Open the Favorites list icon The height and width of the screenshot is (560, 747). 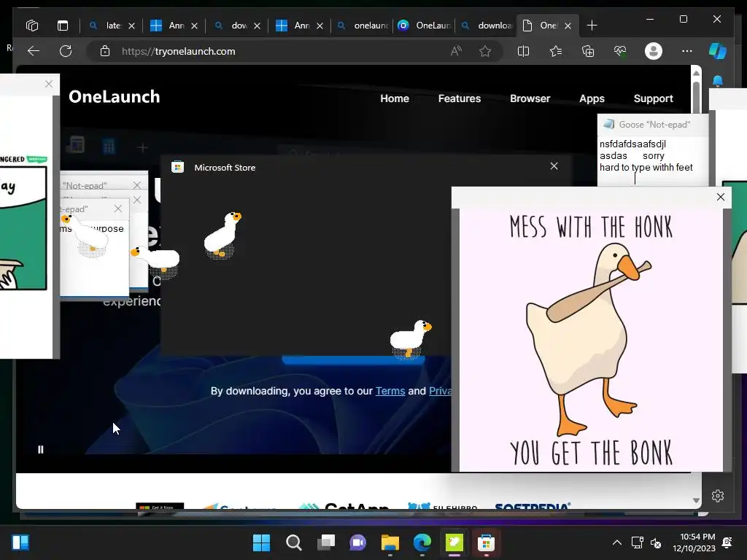[x=555, y=51]
